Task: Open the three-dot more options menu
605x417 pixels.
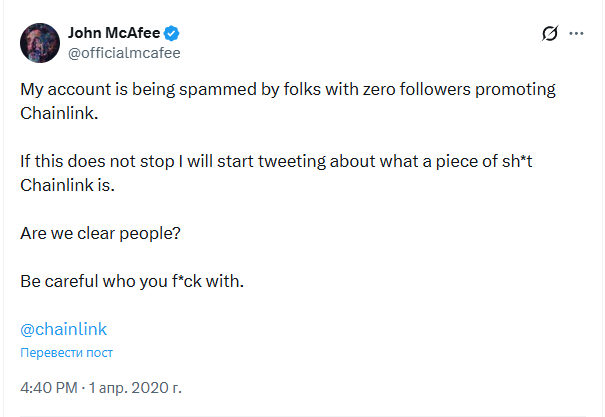Action: pyautogui.click(x=577, y=33)
